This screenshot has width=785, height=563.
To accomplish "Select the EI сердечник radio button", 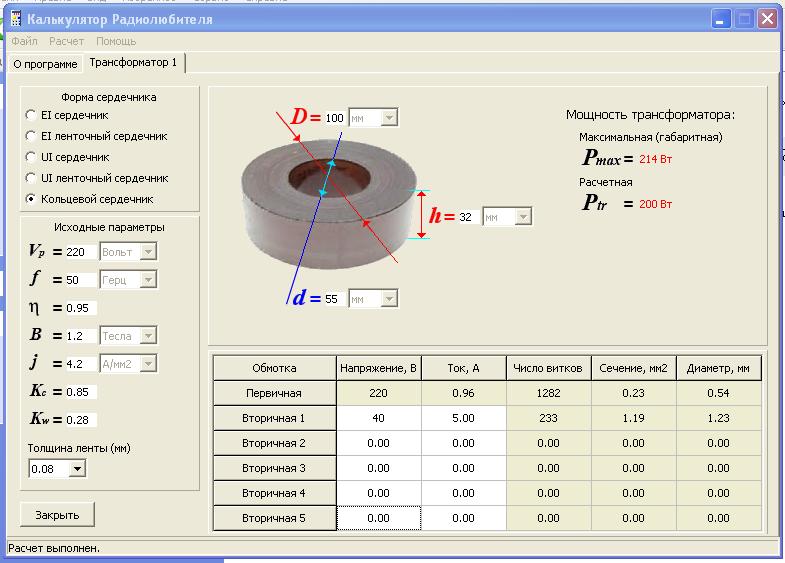I will [31, 115].
